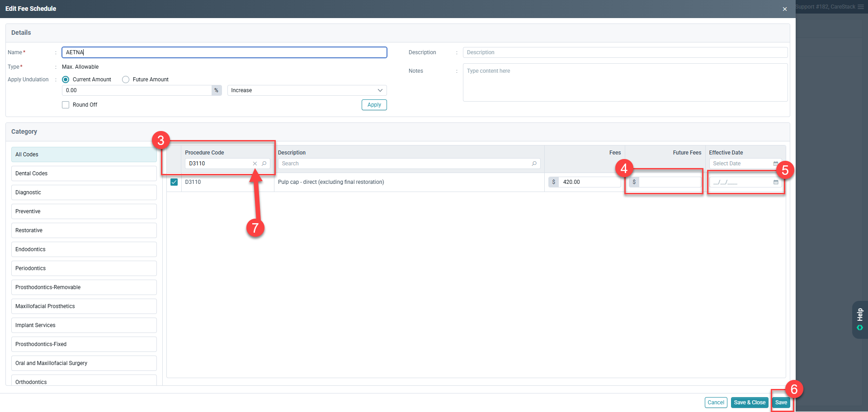Screen dimensions: 868x412
Task: Select the Prosthodontics-Removable category
Action: point(84,287)
